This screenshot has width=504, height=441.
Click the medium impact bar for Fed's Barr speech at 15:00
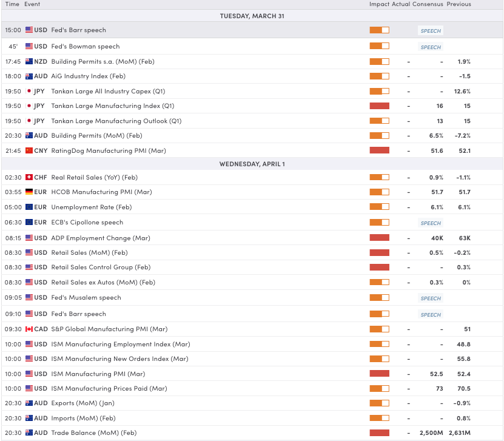tap(379, 30)
